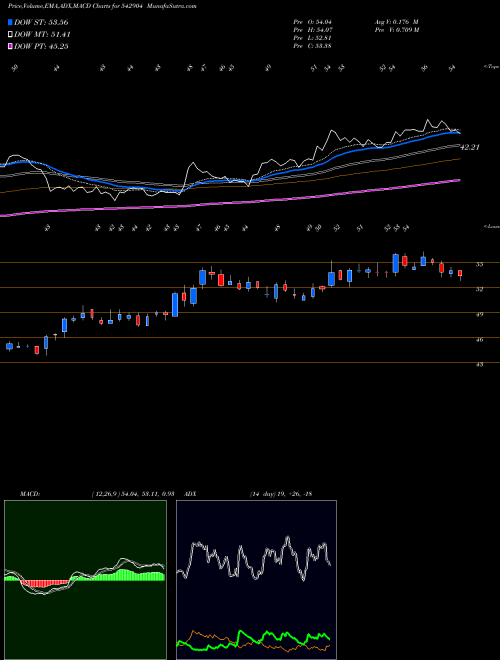The width and height of the screenshot is (500, 660).
Task: Click the 43 price axis label
Action: click(x=479, y=365)
